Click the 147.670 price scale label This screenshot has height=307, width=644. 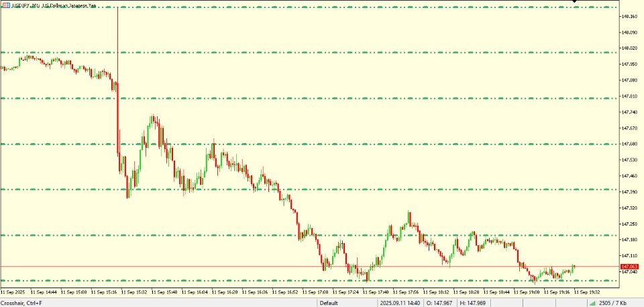pyautogui.click(x=630, y=128)
